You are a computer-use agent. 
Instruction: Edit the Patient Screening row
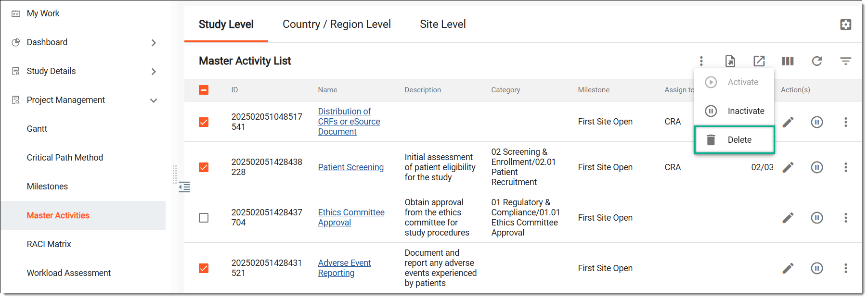[788, 167]
